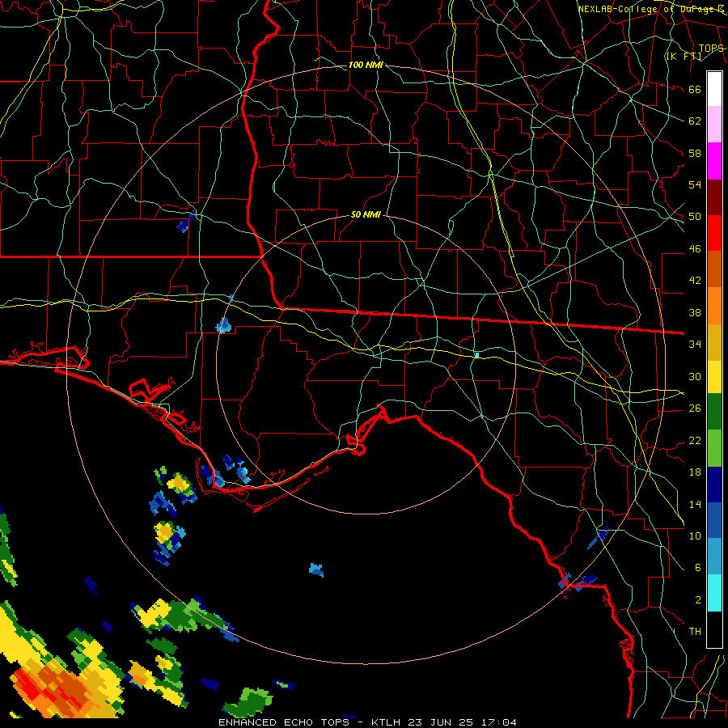This screenshot has height=728, width=728.
Task: Click the legend value 38
Action: [695, 312]
